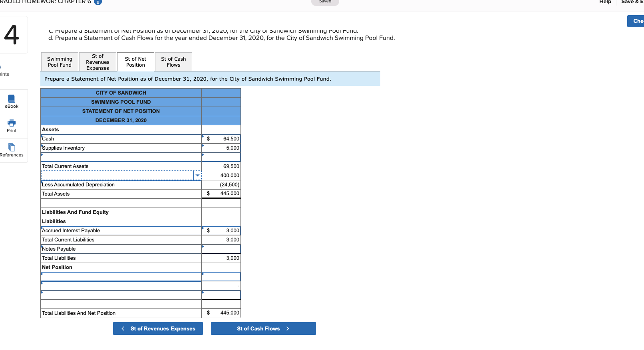The height and width of the screenshot is (350, 644).
Task: Click third empty Net Position amount field
Action: point(221,295)
